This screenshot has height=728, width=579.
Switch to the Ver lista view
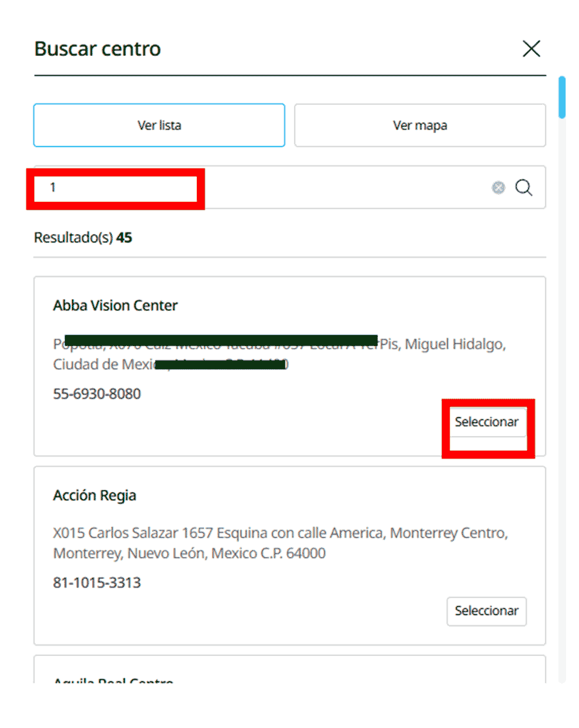pos(159,125)
